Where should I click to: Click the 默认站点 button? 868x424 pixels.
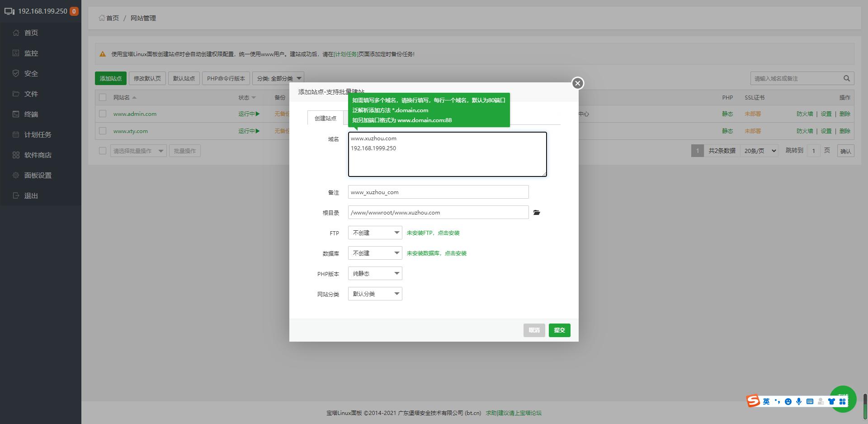[x=184, y=78]
